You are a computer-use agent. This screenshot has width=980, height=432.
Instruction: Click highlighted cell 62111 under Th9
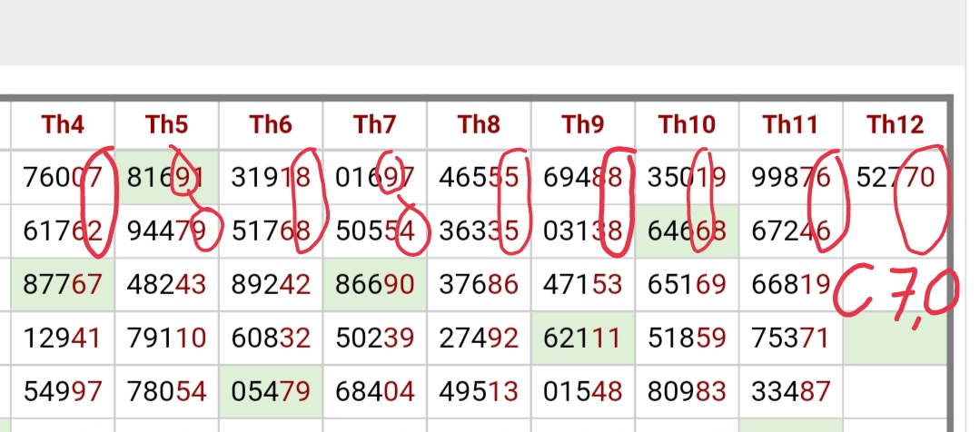click(x=583, y=339)
